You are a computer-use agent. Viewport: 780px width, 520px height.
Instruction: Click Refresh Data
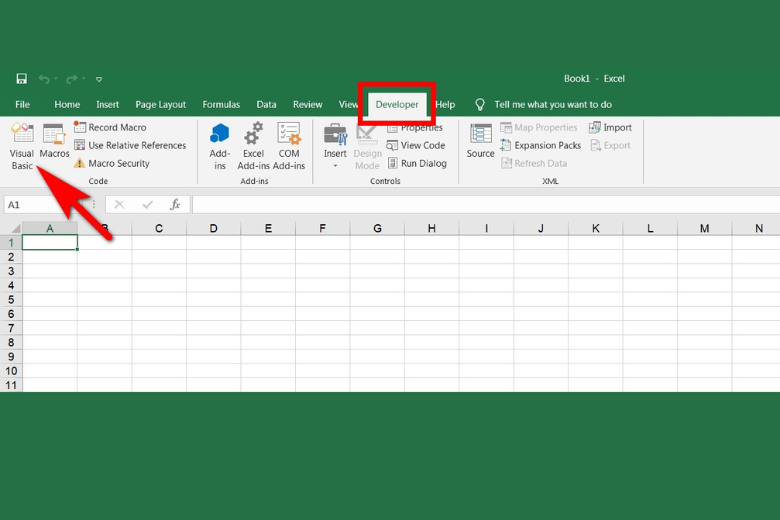[534, 163]
